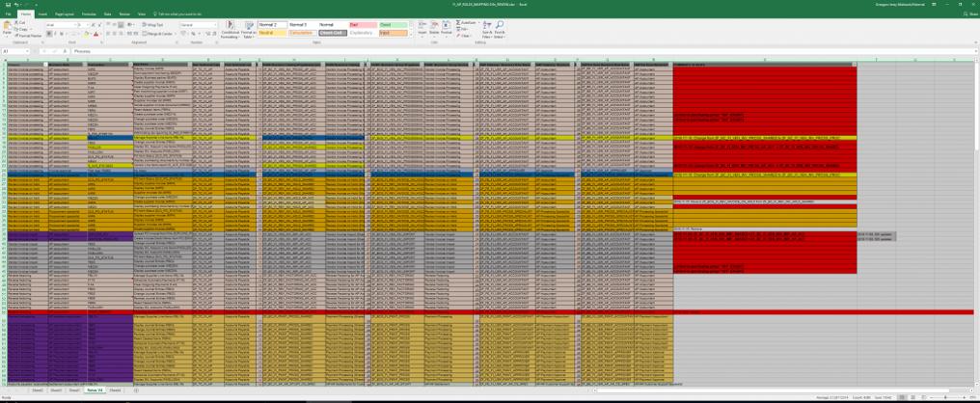Viewport: 980px width, 403px height.
Task: Increase font size with the A icon
Action: pyautogui.click(x=94, y=25)
